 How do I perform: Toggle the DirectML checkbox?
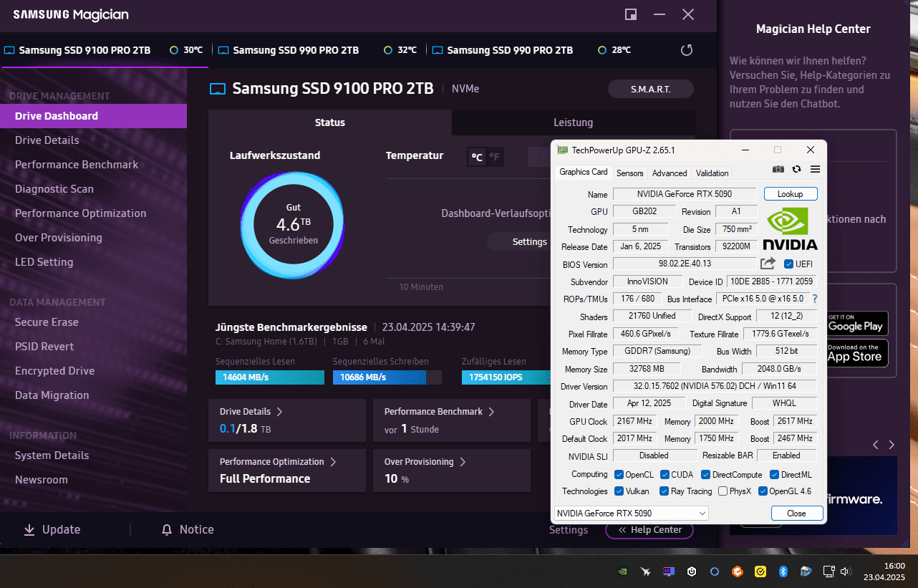coord(774,474)
